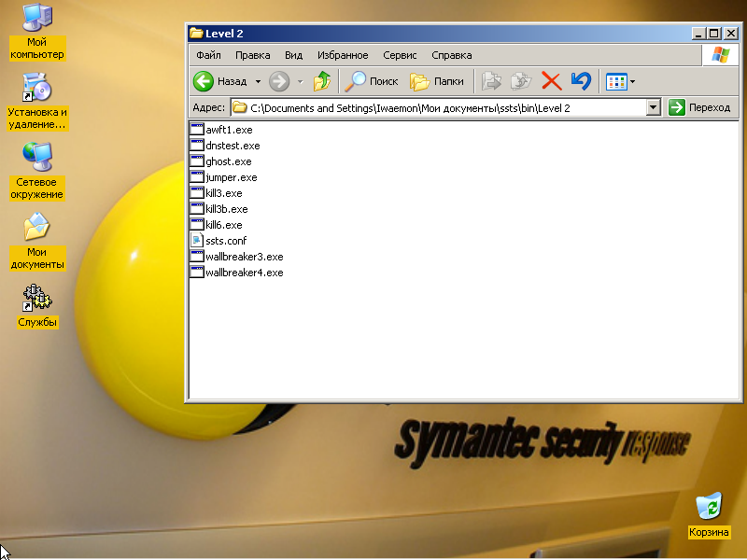The image size is (747, 560).
Task: Show the Folders (Папки) pane
Action: (437, 81)
